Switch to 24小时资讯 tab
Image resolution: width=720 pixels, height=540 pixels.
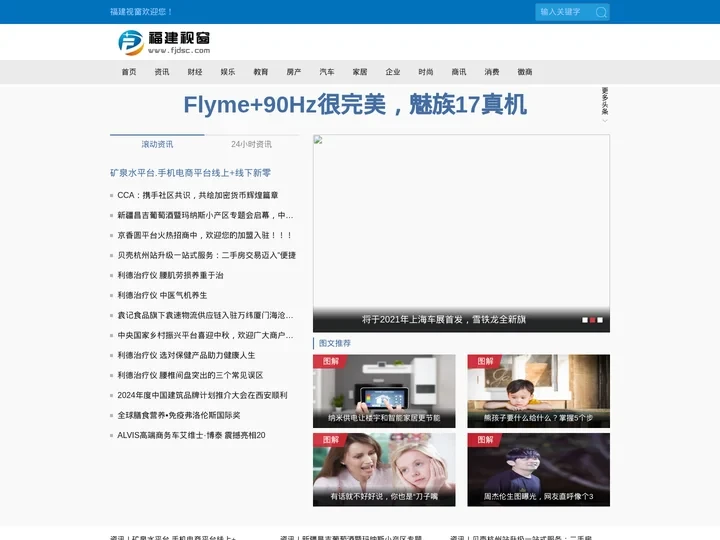point(252,144)
